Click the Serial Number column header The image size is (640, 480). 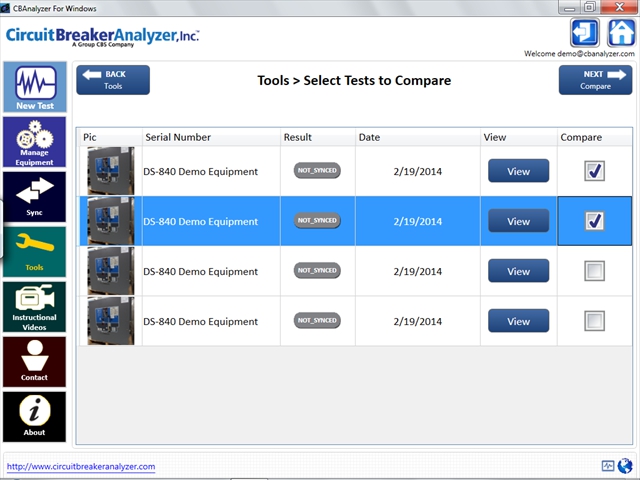coord(211,137)
